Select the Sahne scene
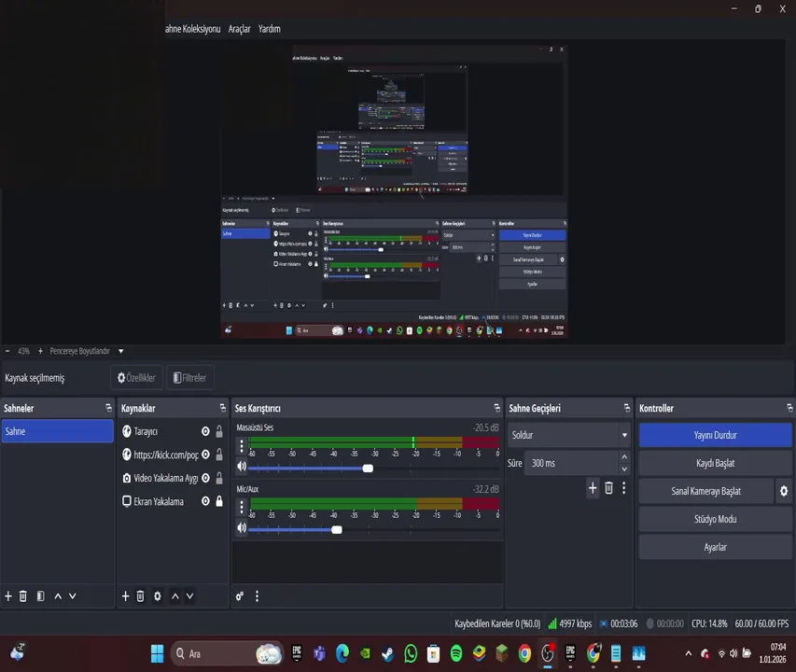The image size is (796, 672). tap(57, 431)
